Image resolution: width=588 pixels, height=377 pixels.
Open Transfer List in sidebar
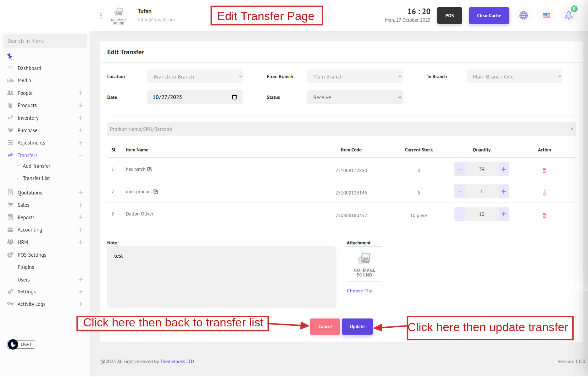click(36, 178)
